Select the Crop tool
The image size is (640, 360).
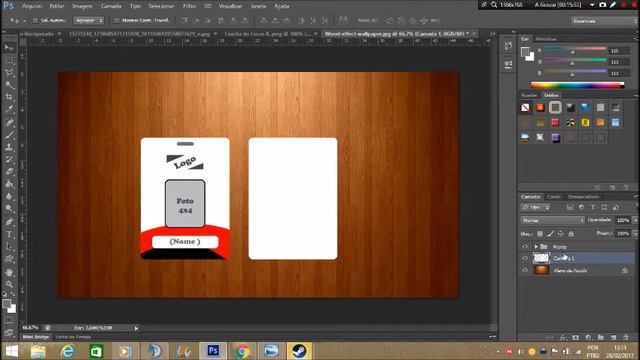coord(9,97)
